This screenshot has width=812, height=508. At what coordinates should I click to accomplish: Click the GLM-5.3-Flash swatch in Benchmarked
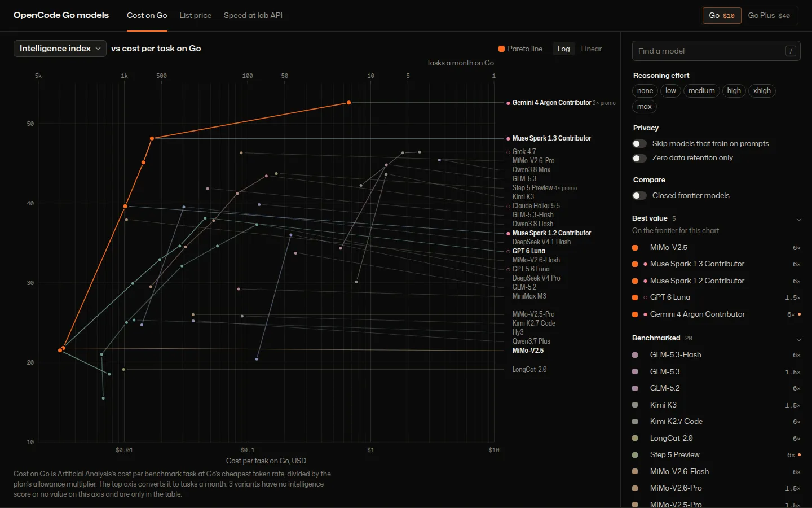[x=635, y=355]
